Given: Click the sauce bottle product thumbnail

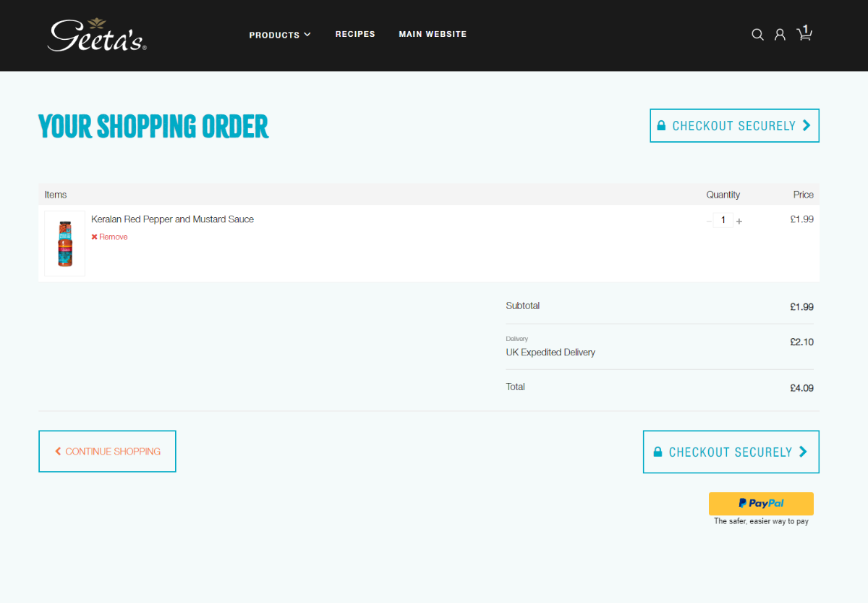Looking at the screenshot, I should coord(65,243).
